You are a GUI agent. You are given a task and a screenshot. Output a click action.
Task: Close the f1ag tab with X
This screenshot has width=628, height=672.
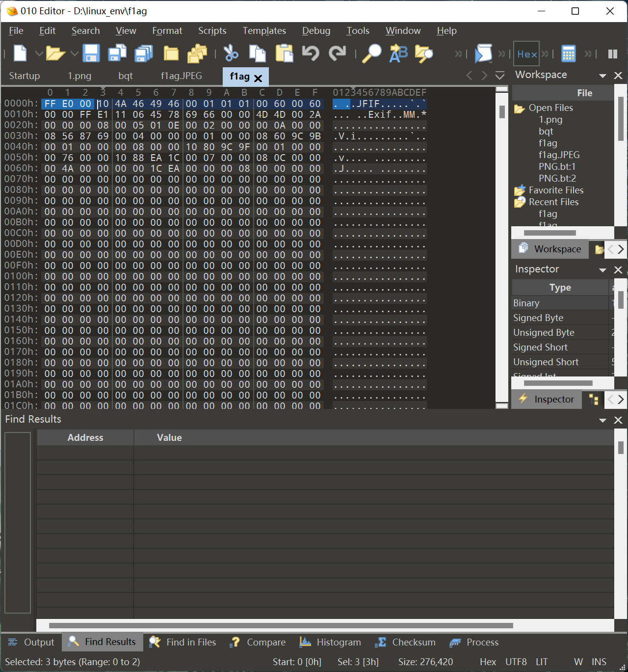[x=258, y=78]
